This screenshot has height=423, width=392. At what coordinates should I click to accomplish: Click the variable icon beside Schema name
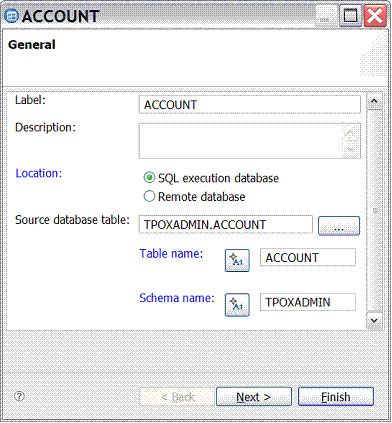pos(237,304)
